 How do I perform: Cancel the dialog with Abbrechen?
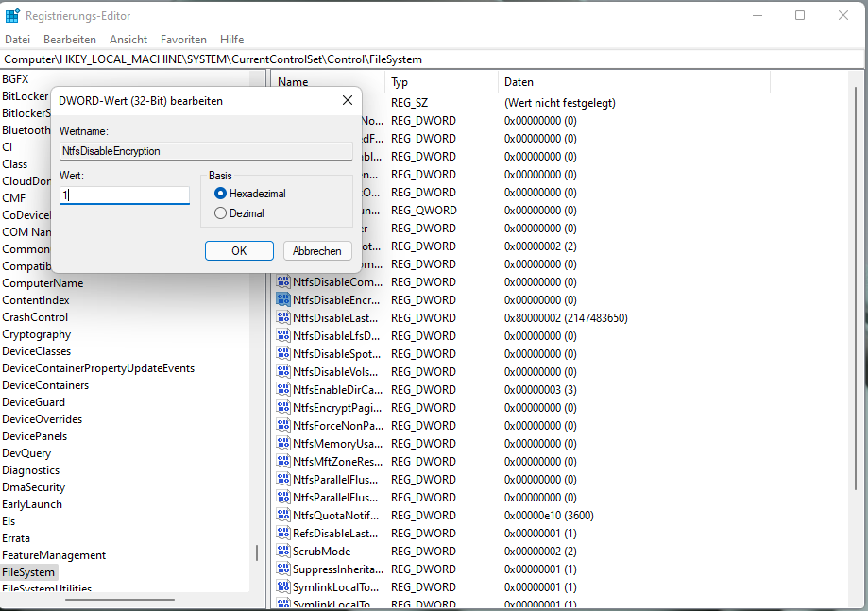[x=317, y=250]
